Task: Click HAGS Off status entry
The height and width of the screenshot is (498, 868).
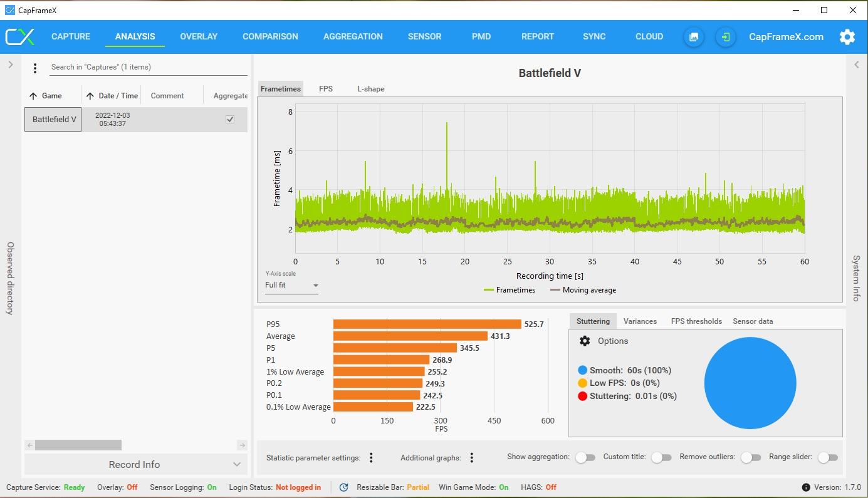Action: 538,487
